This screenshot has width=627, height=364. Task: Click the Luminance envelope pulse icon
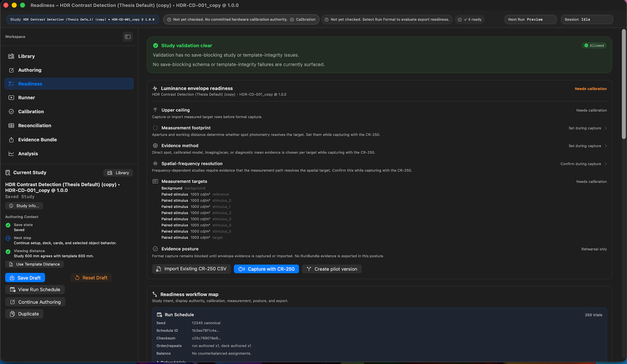(155, 89)
